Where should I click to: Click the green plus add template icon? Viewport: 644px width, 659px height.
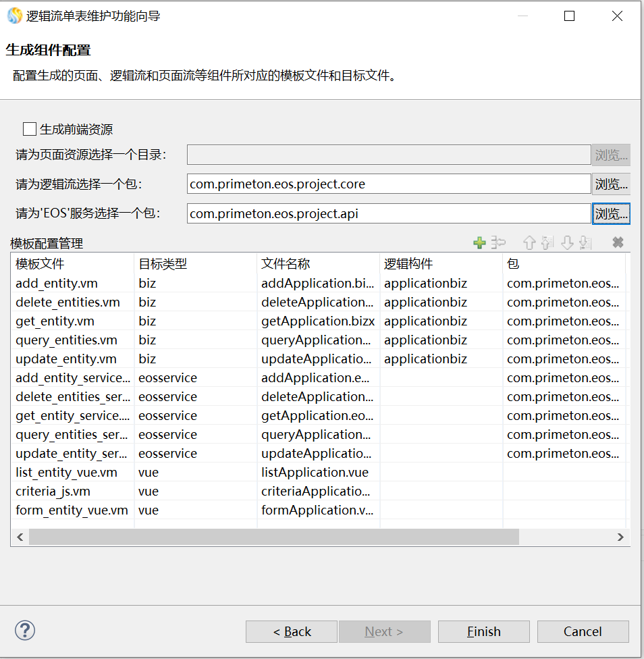pyautogui.click(x=479, y=243)
